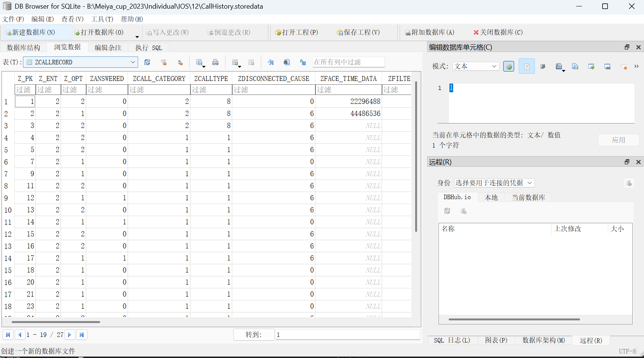Close the Edit Database Cell panel
The width and height of the screenshot is (644, 358).
coord(638,47)
